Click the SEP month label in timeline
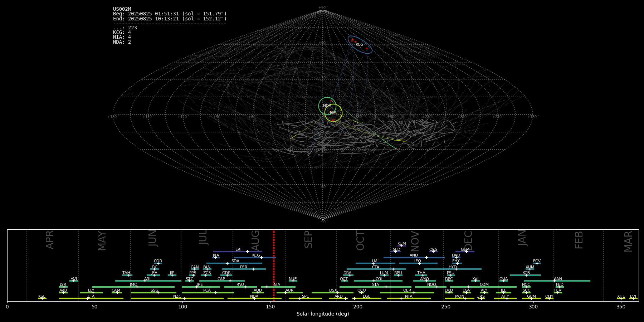 pos(308,239)
